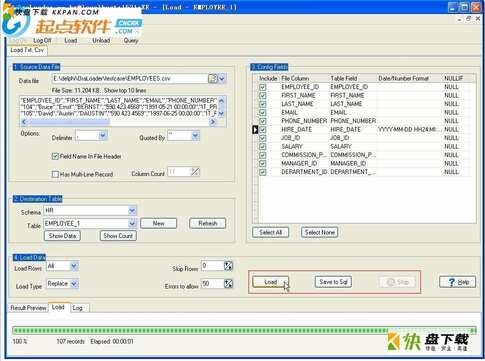Click the preview scroll left arrow
Viewport: 485px width, 361px height.
pos(24,122)
